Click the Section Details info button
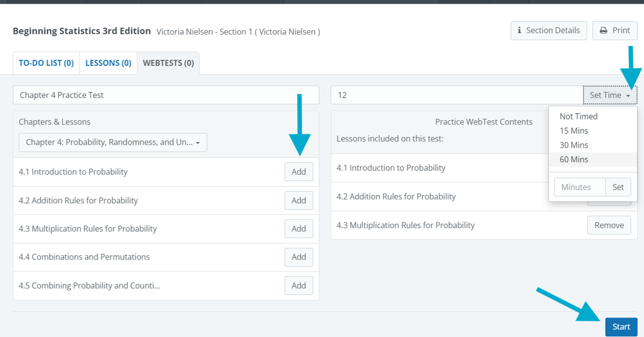 548,30
